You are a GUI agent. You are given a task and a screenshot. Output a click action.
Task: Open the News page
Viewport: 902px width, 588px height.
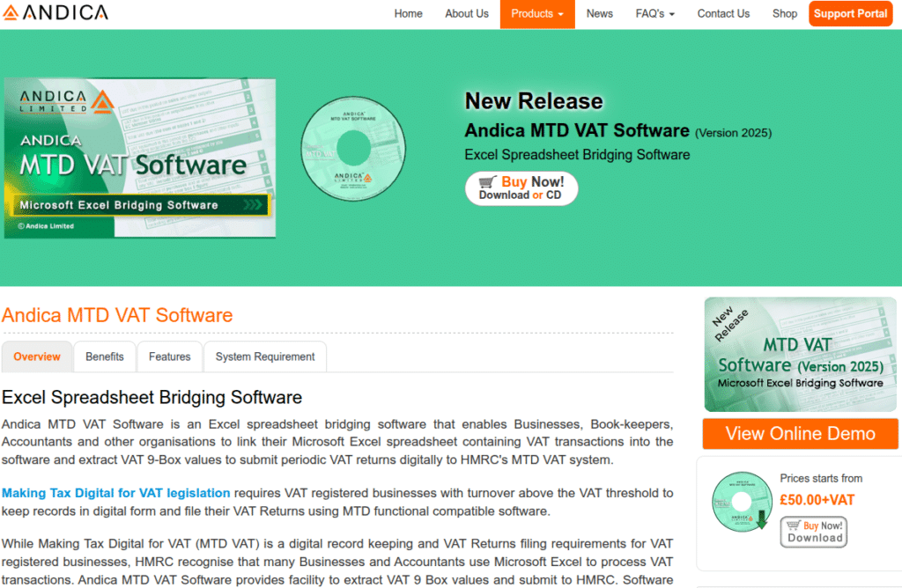pos(599,14)
